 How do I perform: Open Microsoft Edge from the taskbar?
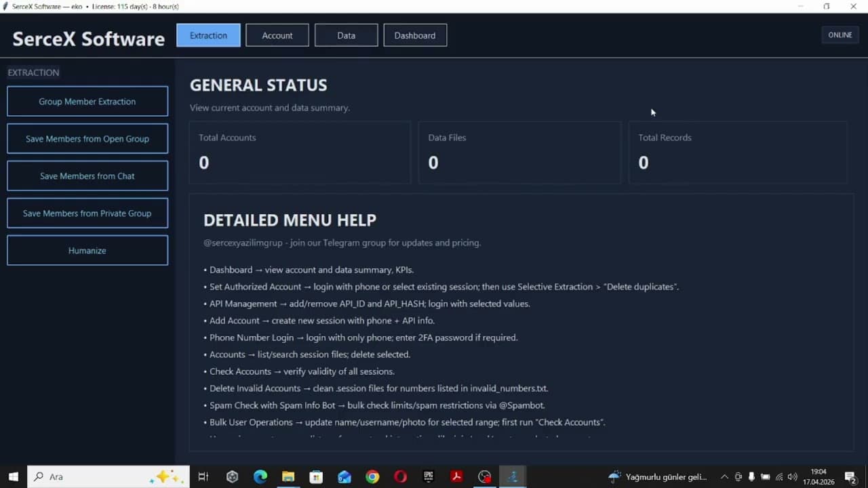[260, 476]
